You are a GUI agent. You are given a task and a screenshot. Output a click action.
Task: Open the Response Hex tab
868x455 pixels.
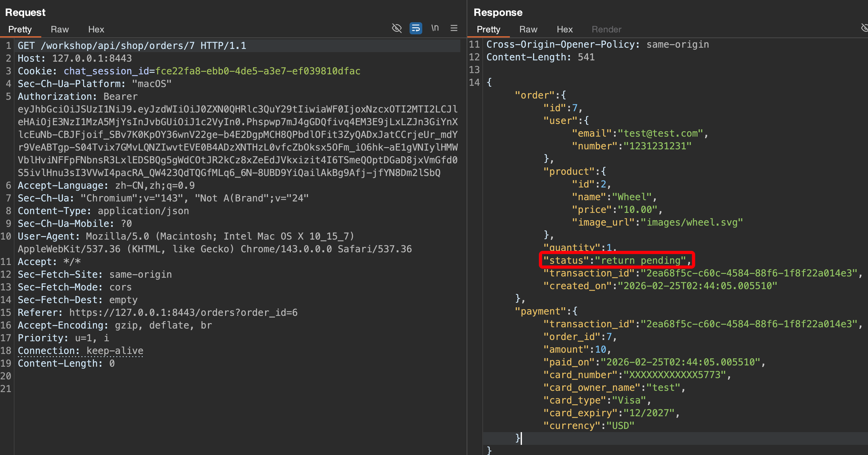pyautogui.click(x=564, y=29)
